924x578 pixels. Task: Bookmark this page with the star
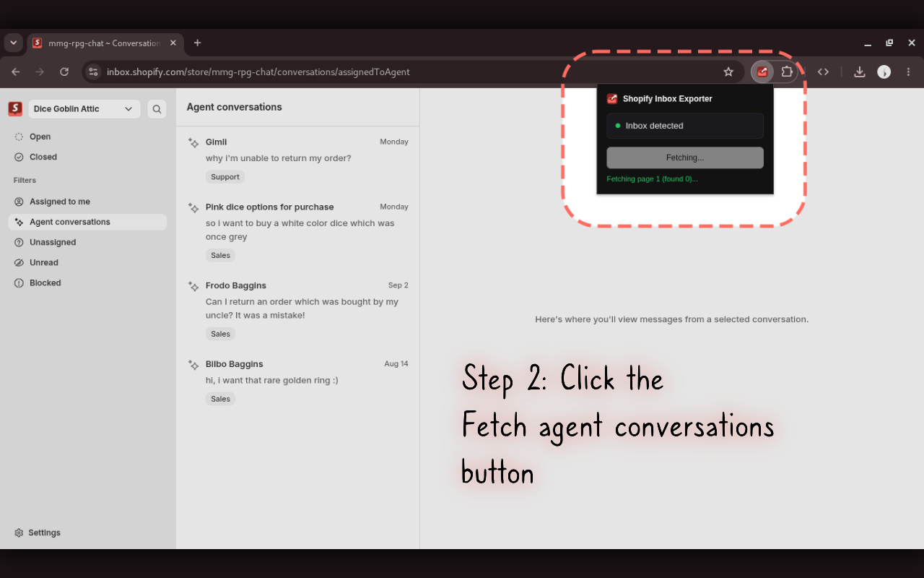(x=728, y=72)
